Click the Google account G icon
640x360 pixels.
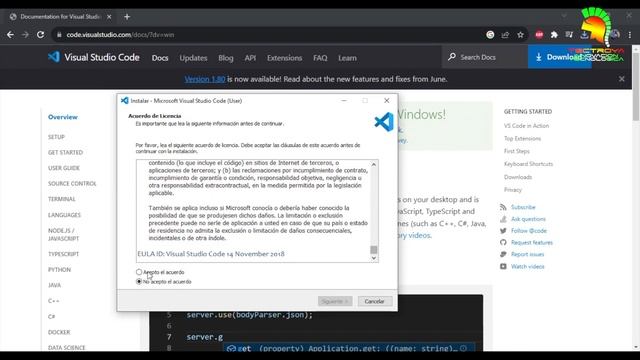490,35
